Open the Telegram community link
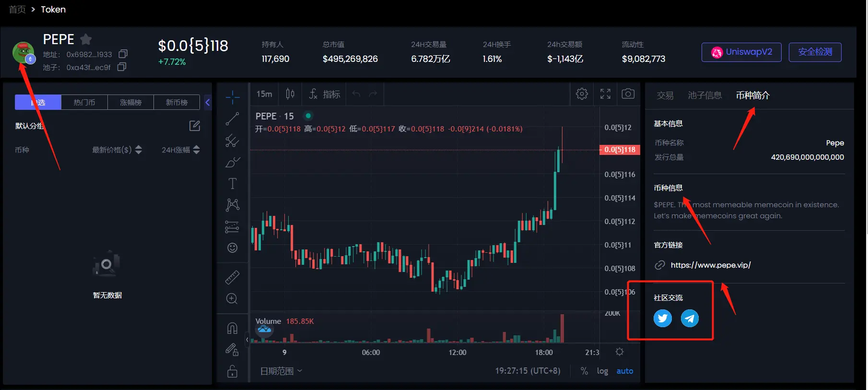 point(690,318)
